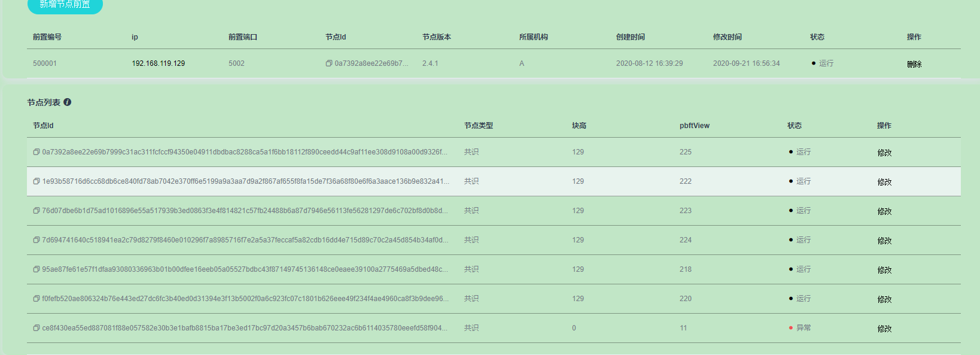Select pbftView value 218
Screen dimensions: 980x355
point(686,269)
